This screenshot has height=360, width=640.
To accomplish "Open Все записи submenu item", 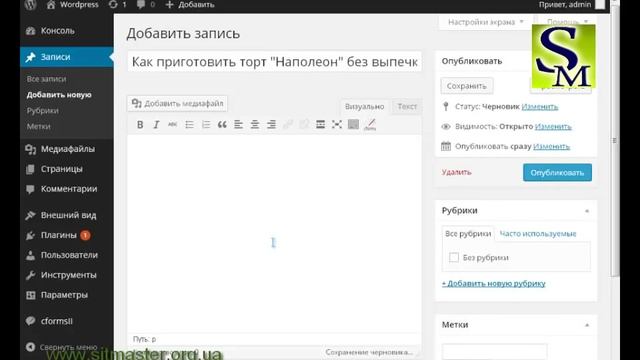I will (47, 79).
